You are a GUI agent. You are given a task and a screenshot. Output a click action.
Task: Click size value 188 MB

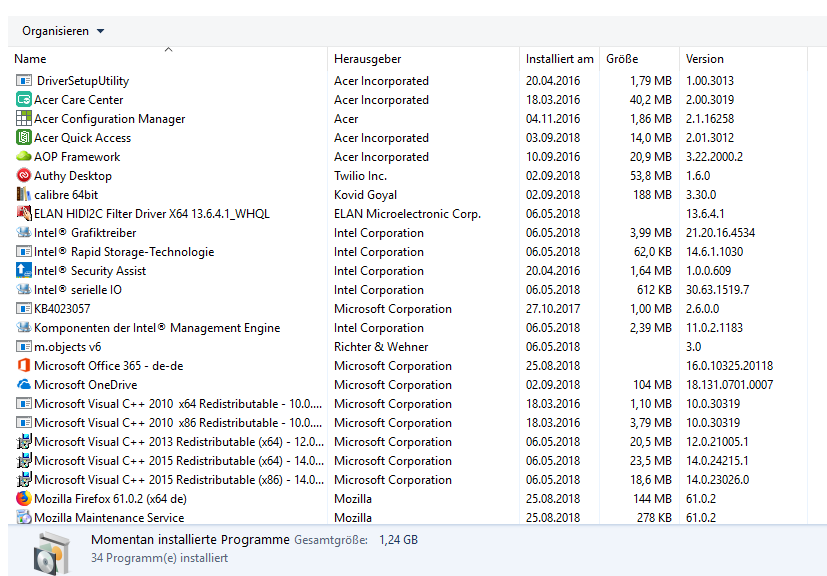coord(652,195)
